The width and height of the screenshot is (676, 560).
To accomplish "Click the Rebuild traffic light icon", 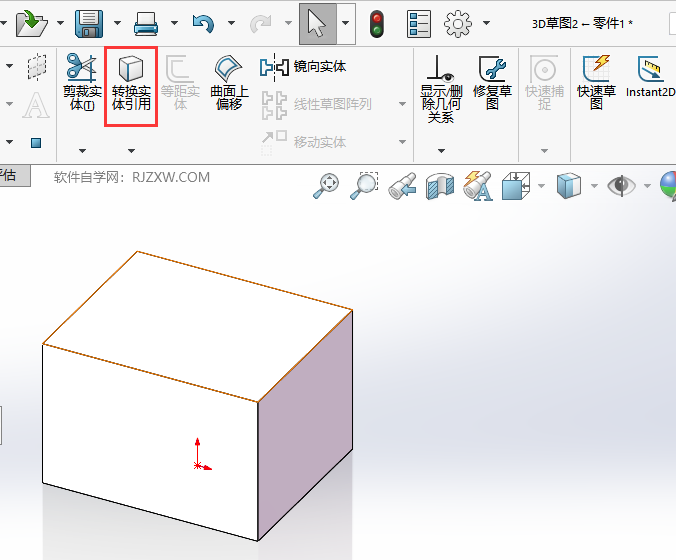I will click(x=377, y=24).
